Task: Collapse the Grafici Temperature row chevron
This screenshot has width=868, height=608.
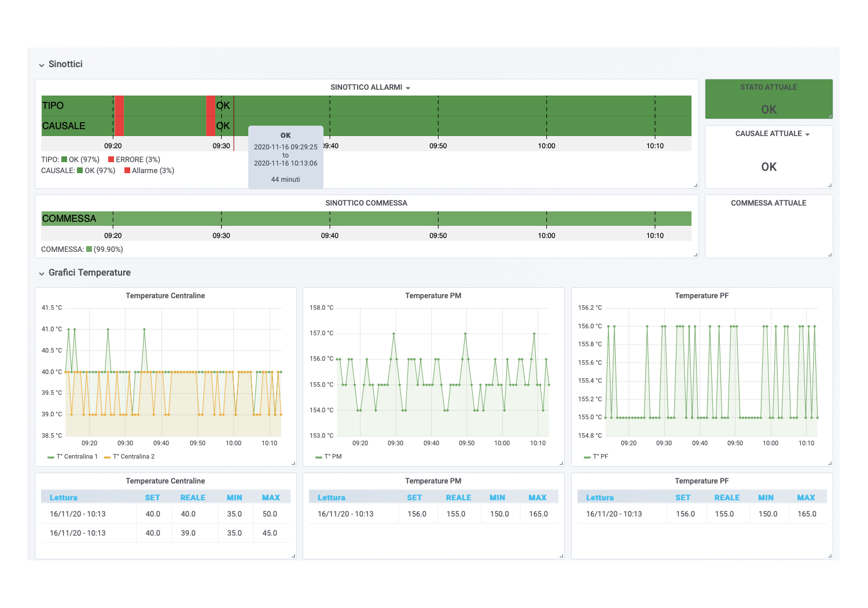Action: click(42, 273)
